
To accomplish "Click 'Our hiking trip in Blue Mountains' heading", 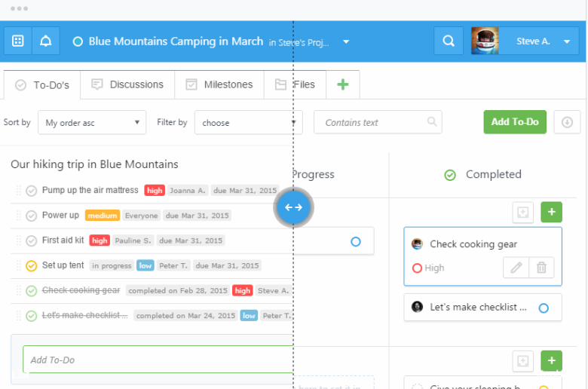I will [x=94, y=164].
